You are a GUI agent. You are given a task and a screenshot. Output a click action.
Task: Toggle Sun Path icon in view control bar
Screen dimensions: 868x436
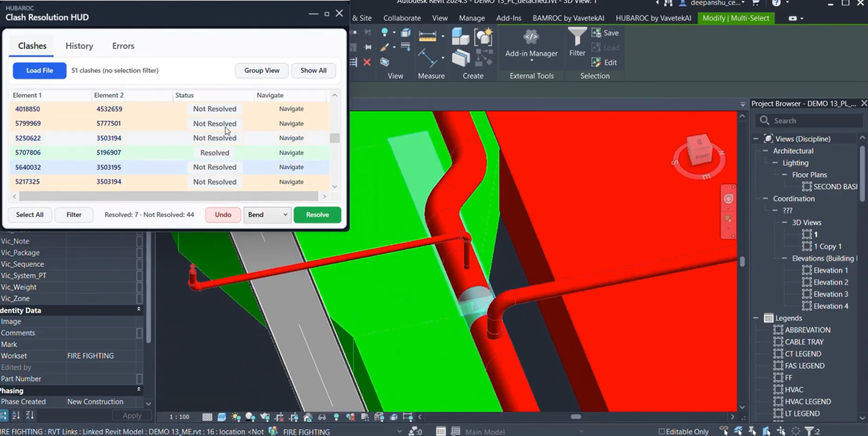236,417
